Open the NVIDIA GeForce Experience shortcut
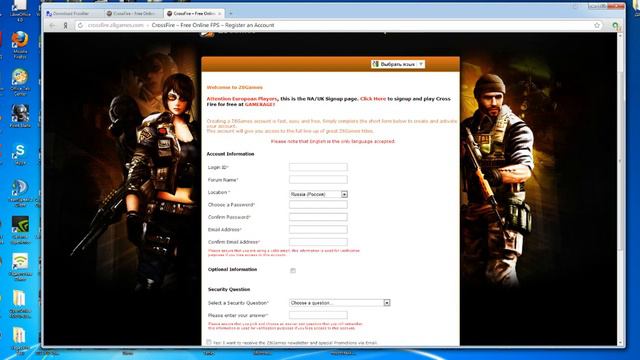The height and width of the screenshot is (360, 640). [x=20, y=231]
